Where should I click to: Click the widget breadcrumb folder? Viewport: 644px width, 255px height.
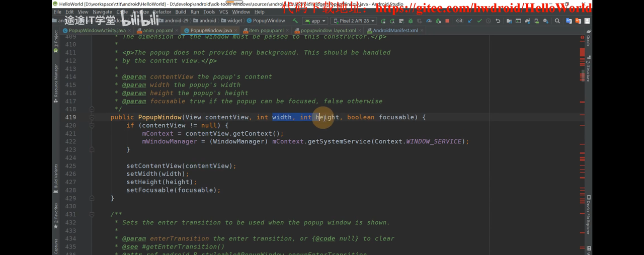point(232,21)
